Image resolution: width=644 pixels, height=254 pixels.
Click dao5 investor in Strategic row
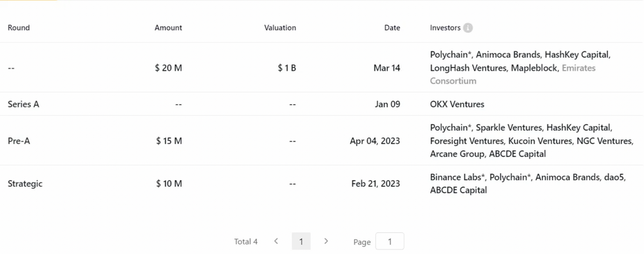(615, 177)
